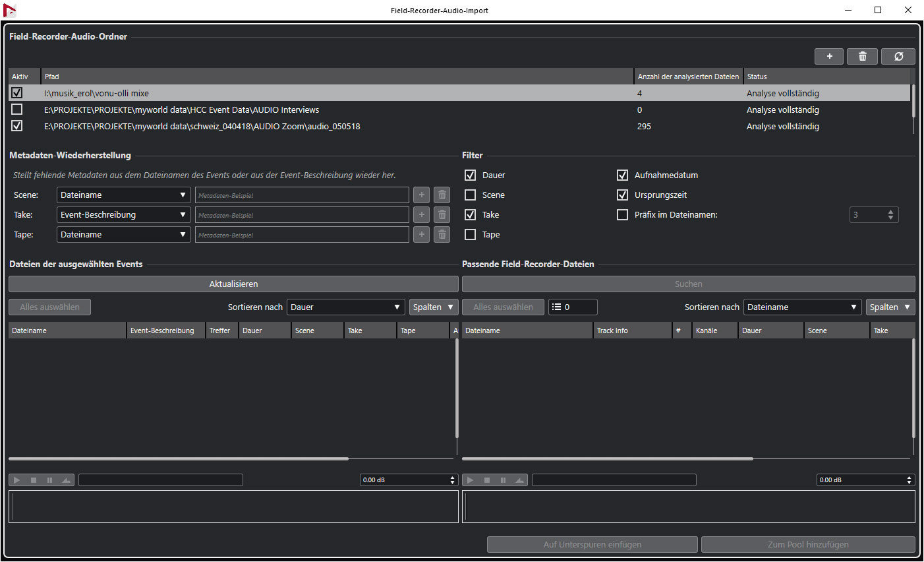The width and height of the screenshot is (924, 562).
Task: Click the plus icon beside Scene metadata field
Action: (422, 195)
